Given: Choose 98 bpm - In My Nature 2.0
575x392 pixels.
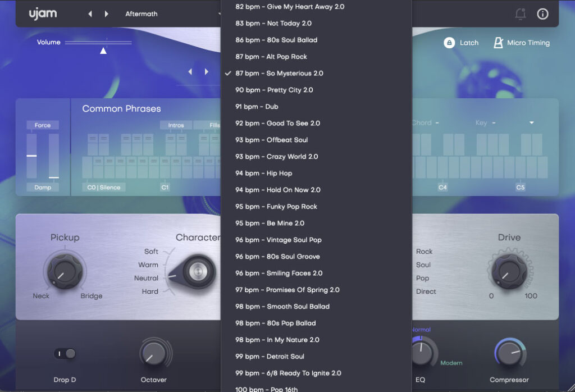Looking at the screenshot, I should point(316,340).
